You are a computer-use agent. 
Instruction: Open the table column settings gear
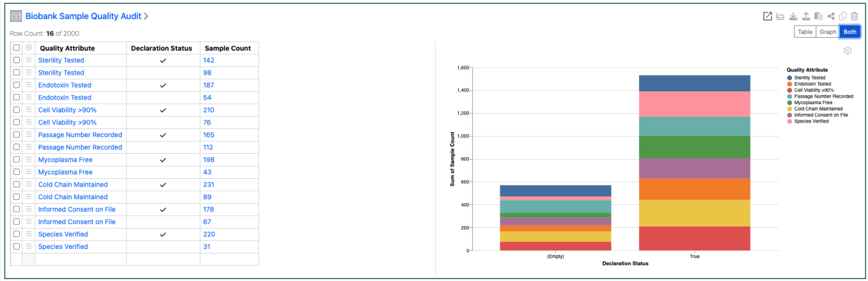point(29,48)
